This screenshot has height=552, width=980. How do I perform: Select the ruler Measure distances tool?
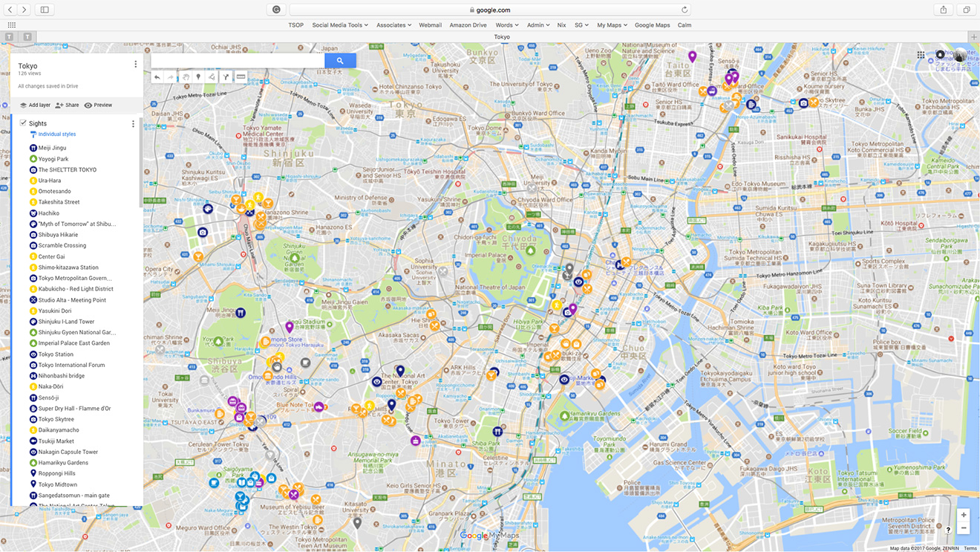coord(241,77)
